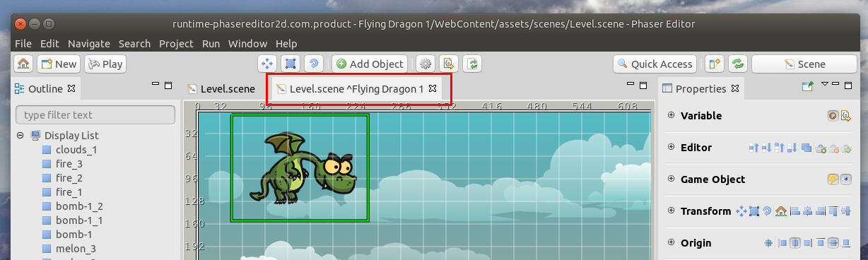868x260 pixels.
Task: Click the Home icon in toolbar
Action: [x=23, y=64]
